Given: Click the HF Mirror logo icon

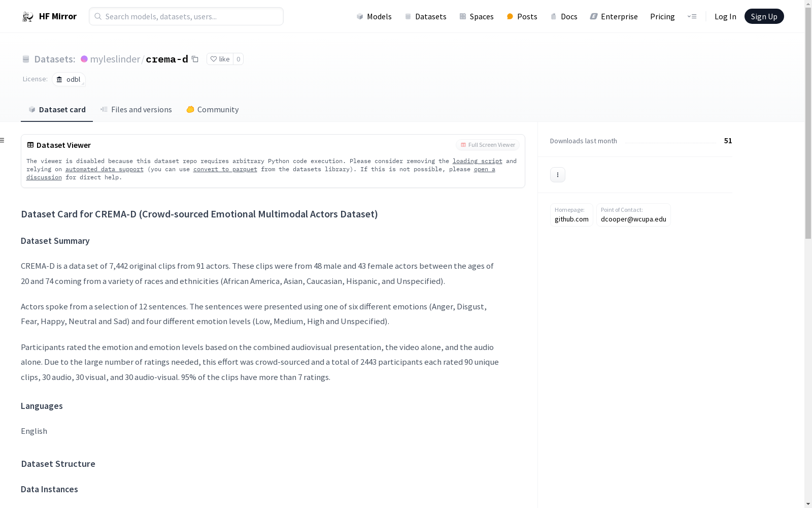Looking at the screenshot, I should coord(28,17).
